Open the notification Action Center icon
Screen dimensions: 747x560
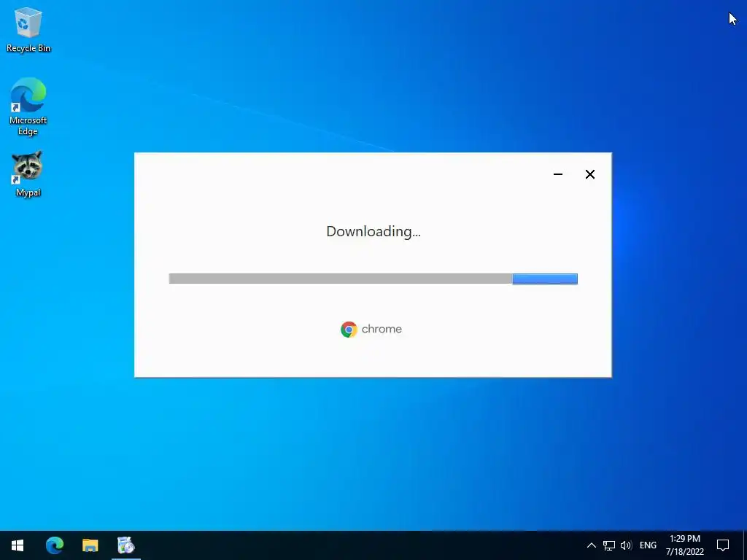[723, 545]
